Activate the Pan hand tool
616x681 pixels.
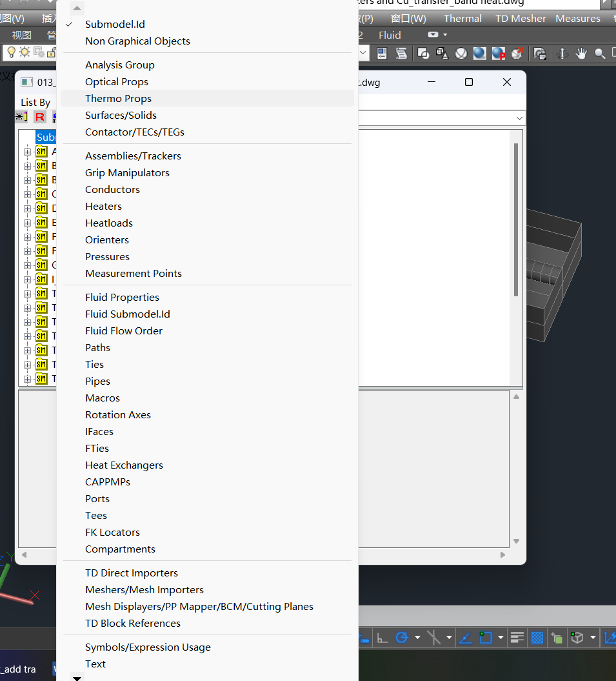coord(581,54)
